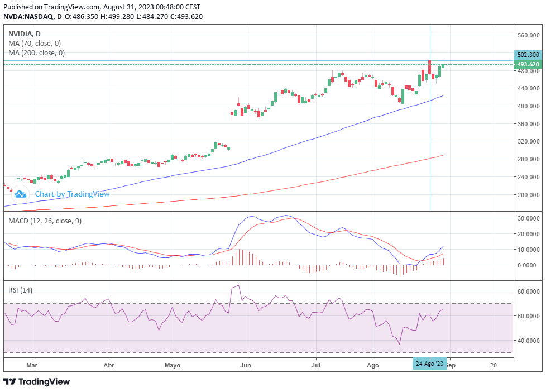546x392 pixels.
Task: Click the Ago label on time axis
Action: point(373,365)
